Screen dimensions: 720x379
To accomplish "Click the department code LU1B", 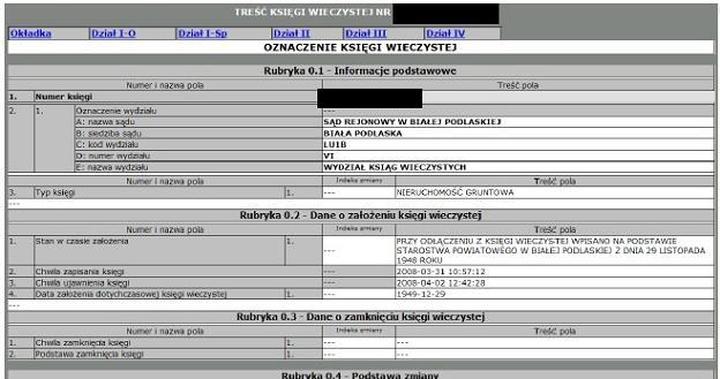I will (335, 145).
